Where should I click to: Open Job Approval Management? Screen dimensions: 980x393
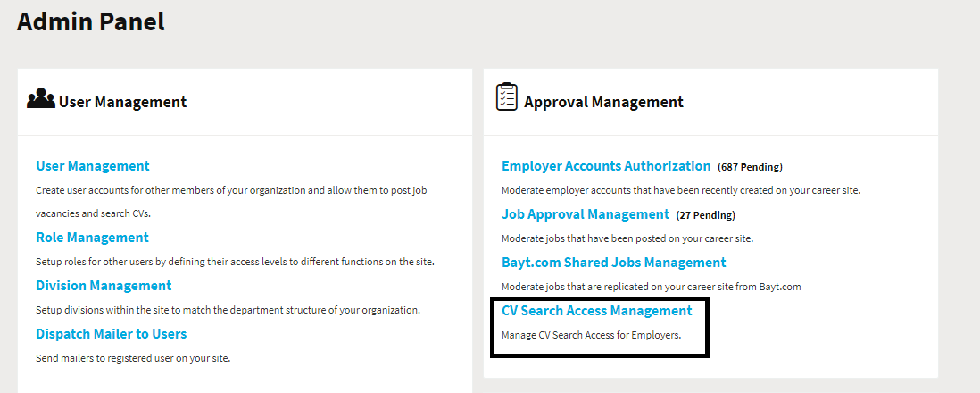586,214
